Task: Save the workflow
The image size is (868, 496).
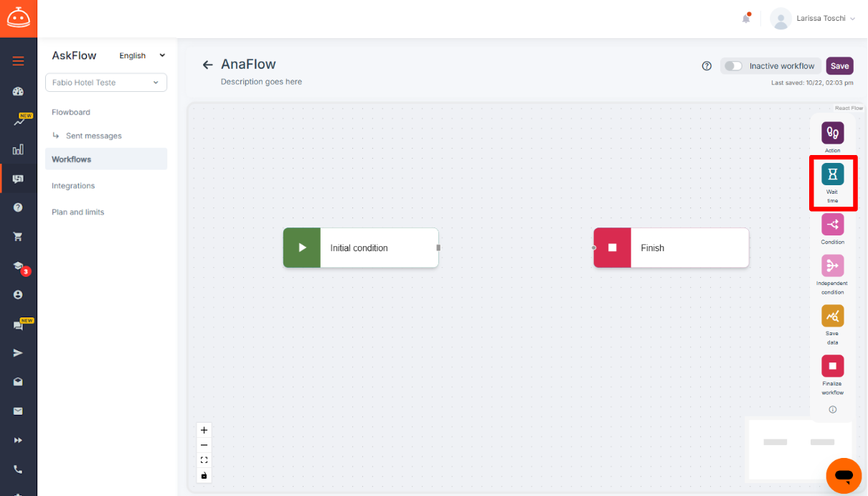Action: [x=839, y=66]
